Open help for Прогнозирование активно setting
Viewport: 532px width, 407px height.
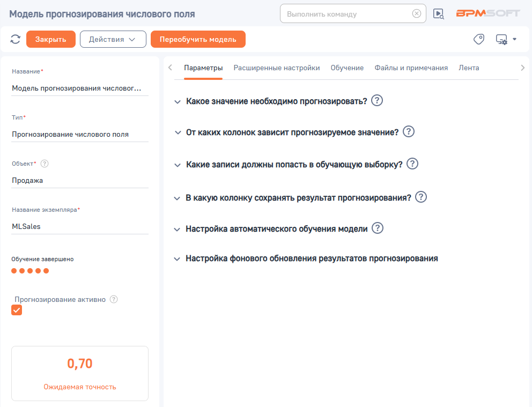click(113, 300)
